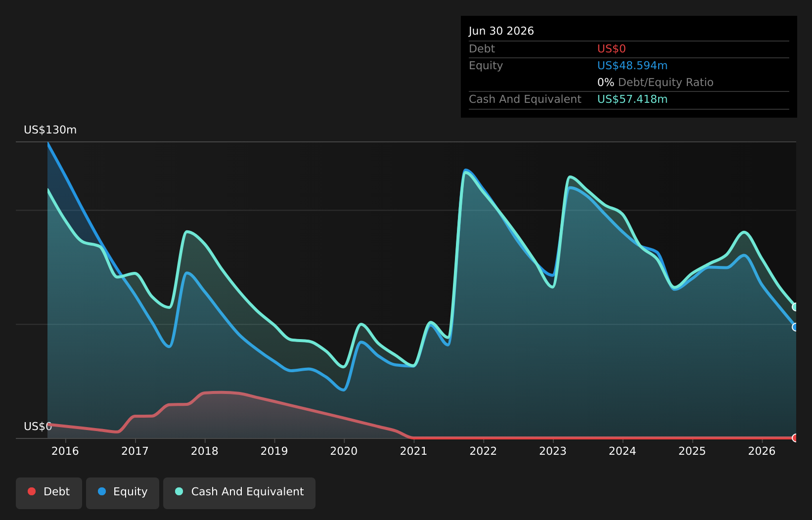
Task: Click the Equity row label in tooltip
Action: (x=486, y=66)
